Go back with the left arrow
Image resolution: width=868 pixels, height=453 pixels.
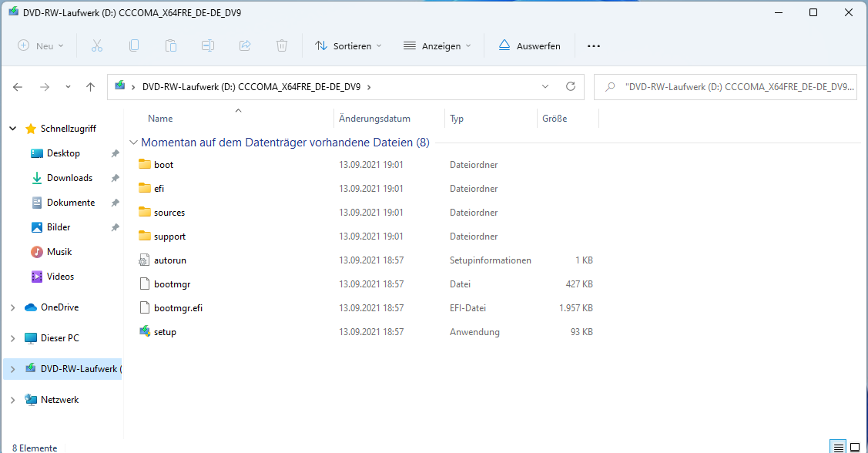[x=18, y=87]
